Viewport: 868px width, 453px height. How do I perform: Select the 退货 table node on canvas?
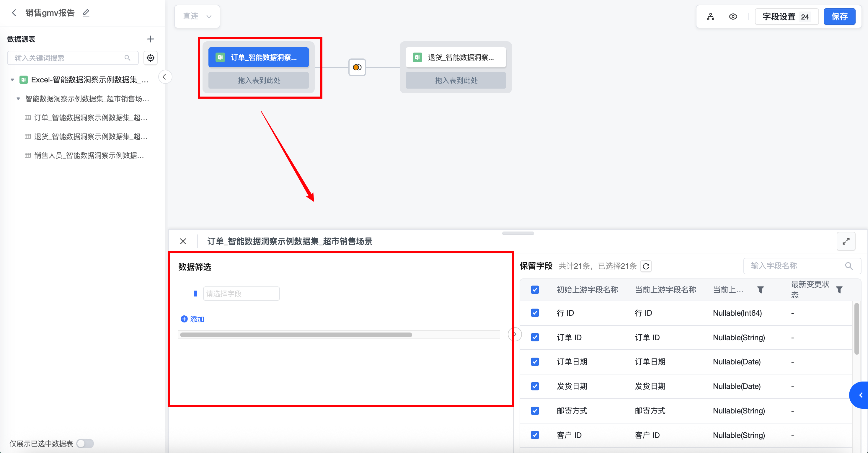pyautogui.click(x=456, y=57)
